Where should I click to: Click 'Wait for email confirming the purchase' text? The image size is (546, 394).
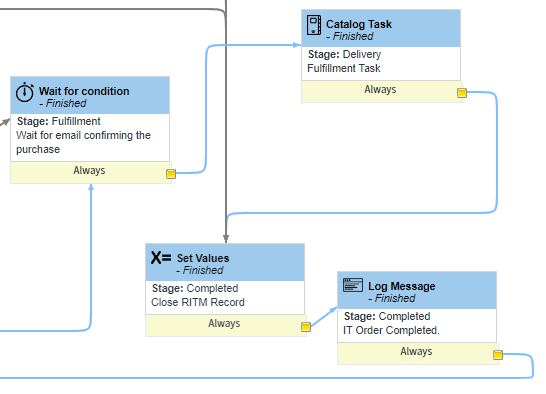(x=83, y=142)
